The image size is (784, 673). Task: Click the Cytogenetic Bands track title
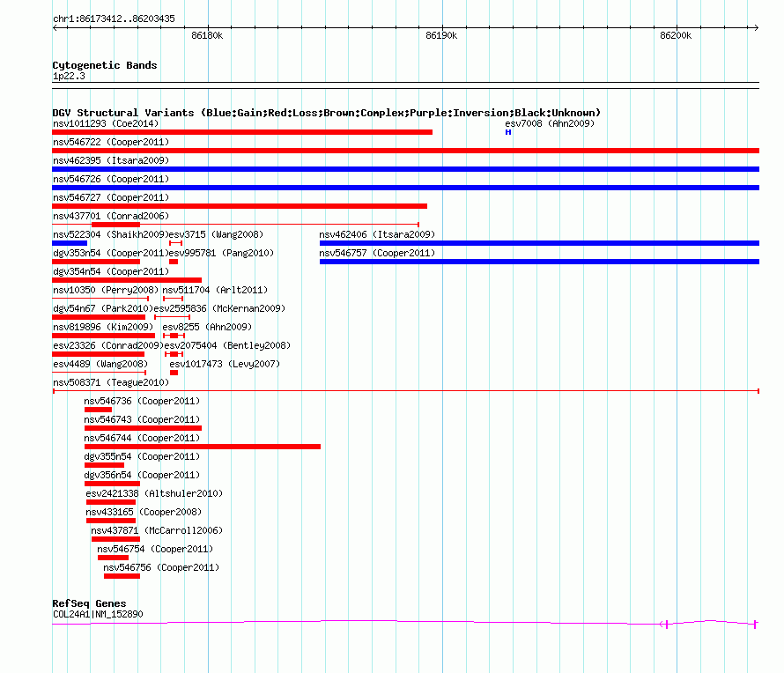tap(105, 65)
